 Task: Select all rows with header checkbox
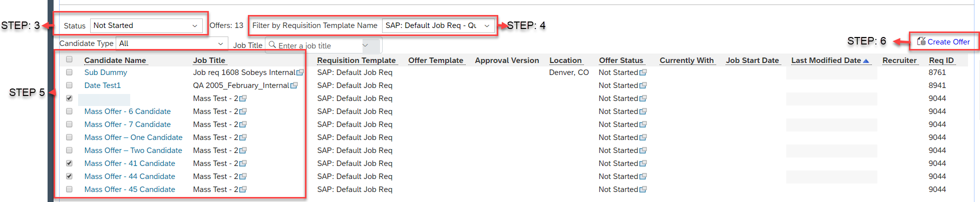click(x=69, y=59)
